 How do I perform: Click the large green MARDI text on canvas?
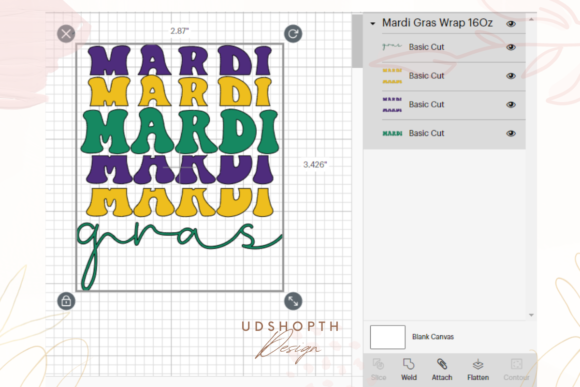180,131
